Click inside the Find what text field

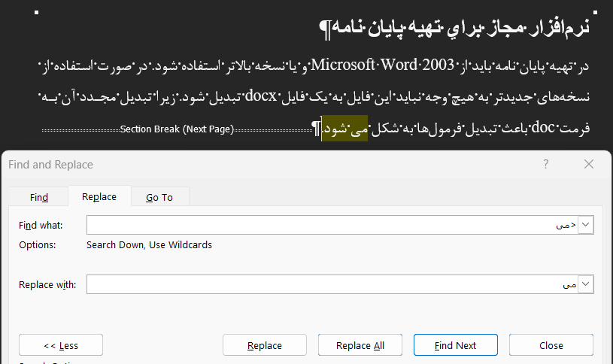(x=331, y=225)
